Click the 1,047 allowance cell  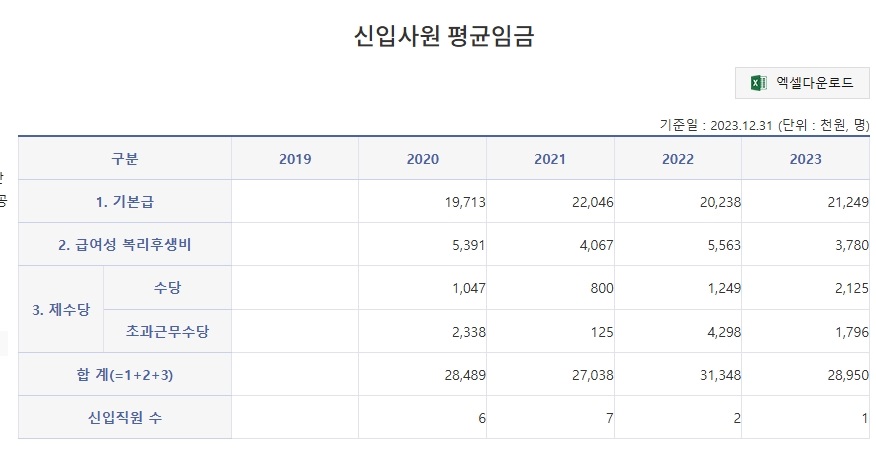pyautogui.click(x=422, y=288)
